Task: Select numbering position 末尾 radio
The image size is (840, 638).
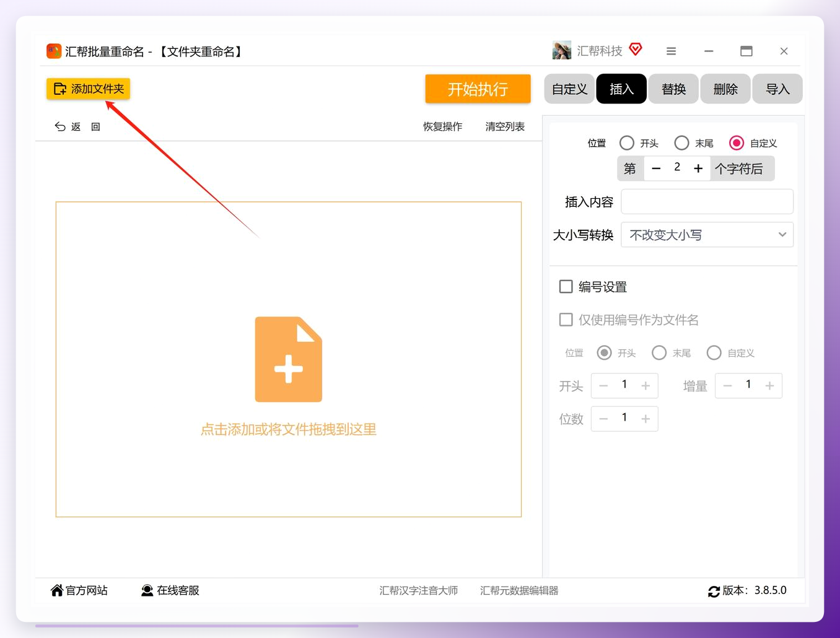Action: [659, 352]
